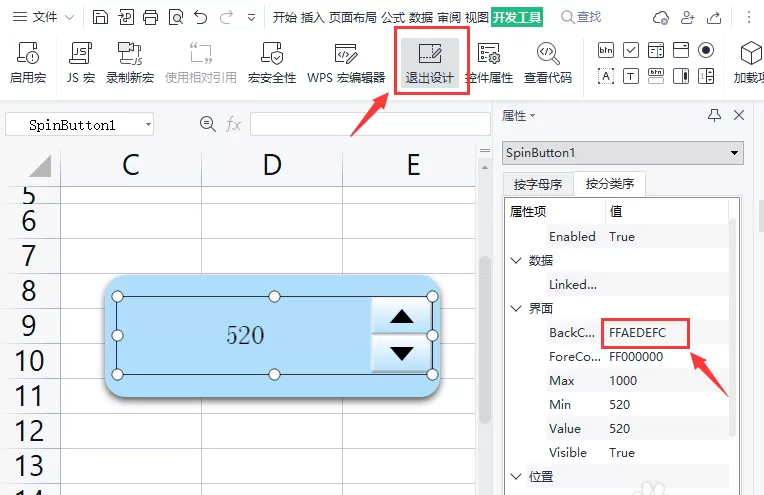Insert a spin button control
The image size is (764, 495).
(706, 76)
